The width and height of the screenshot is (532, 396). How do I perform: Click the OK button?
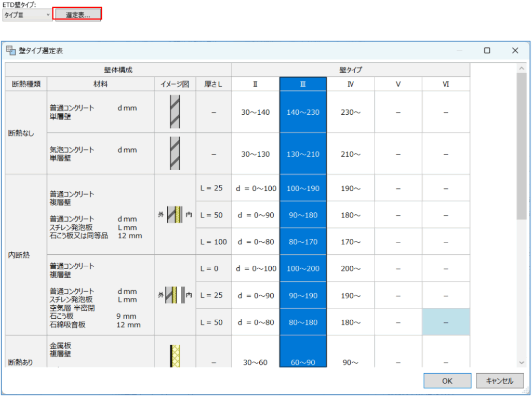pyautogui.click(x=447, y=381)
